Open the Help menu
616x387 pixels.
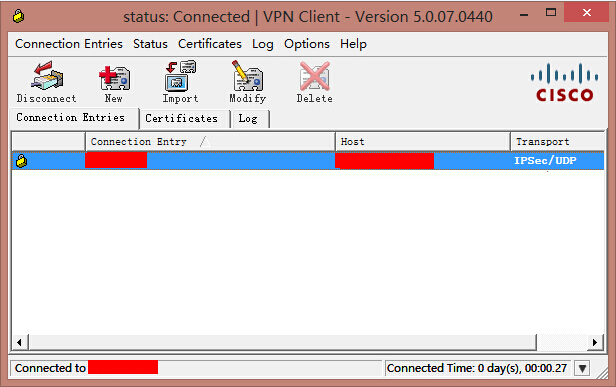pos(353,44)
